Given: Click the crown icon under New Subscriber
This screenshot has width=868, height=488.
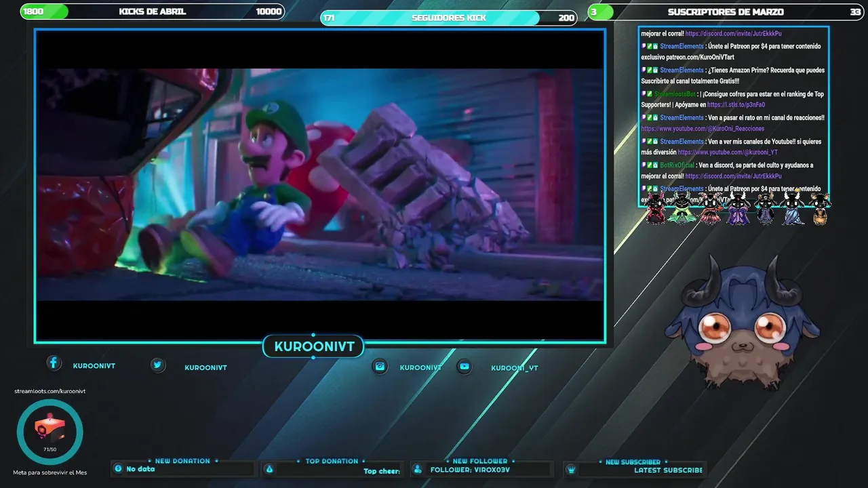Looking at the screenshot, I should 571,469.
